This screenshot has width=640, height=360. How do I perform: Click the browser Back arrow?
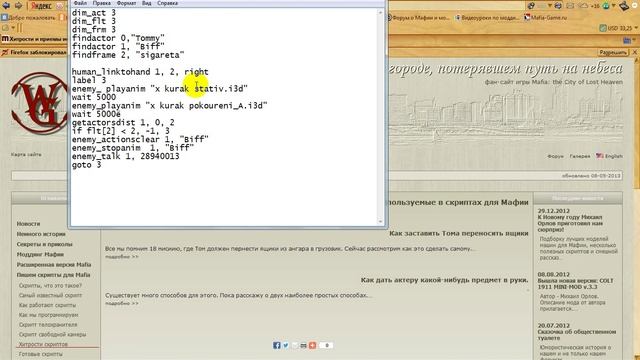pyautogui.click(x=6, y=6)
